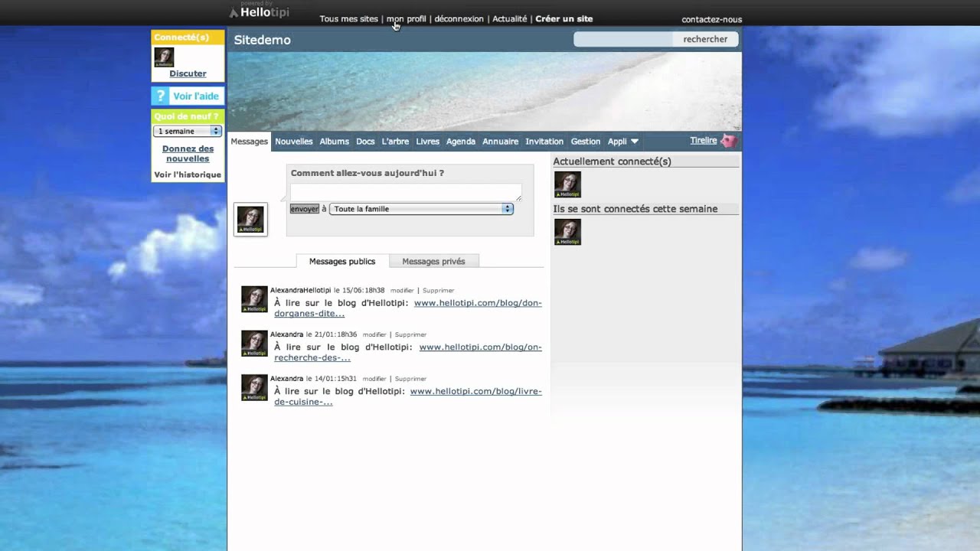Click the Discuter link
This screenshot has width=980, height=551.
(188, 73)
